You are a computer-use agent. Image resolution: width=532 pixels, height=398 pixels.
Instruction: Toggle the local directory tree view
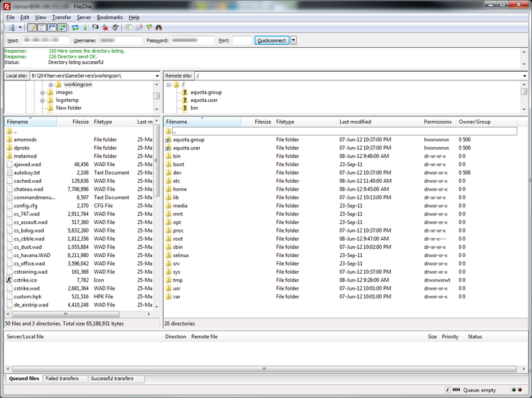[x=42, y=27]
